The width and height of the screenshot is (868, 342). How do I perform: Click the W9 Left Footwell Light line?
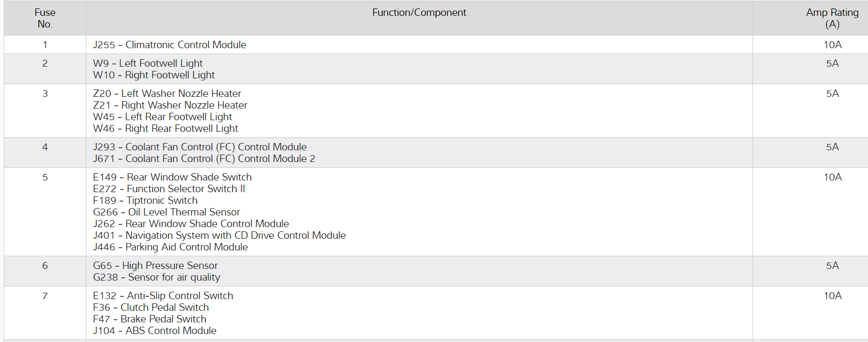[x=148, y=64]
